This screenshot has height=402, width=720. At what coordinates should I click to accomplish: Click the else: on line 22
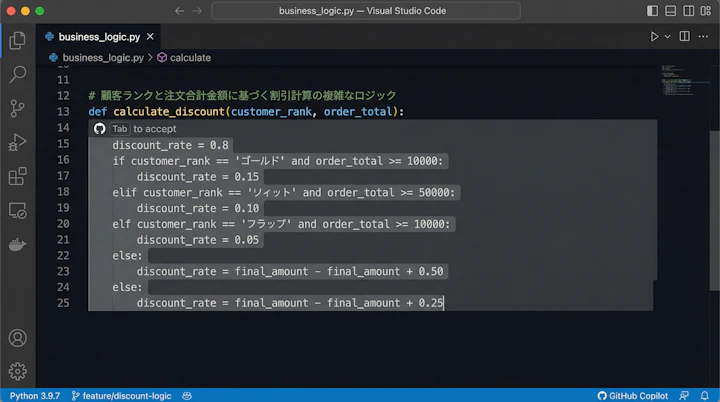point(127,255)
